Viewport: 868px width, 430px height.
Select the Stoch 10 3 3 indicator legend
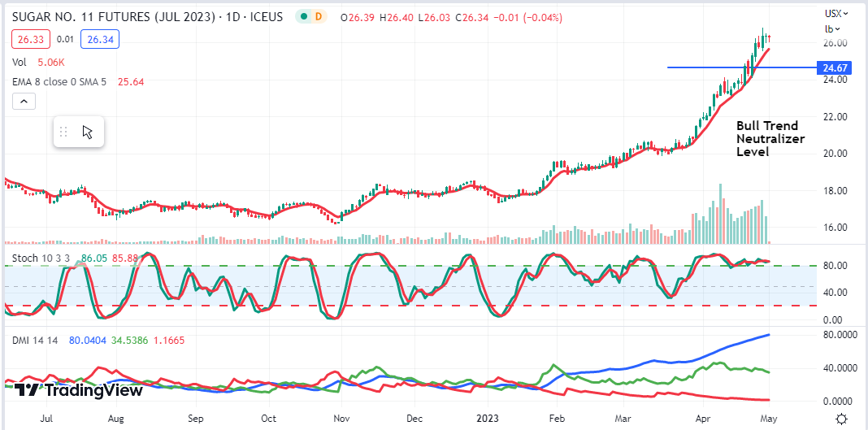[x=41, y=258]
